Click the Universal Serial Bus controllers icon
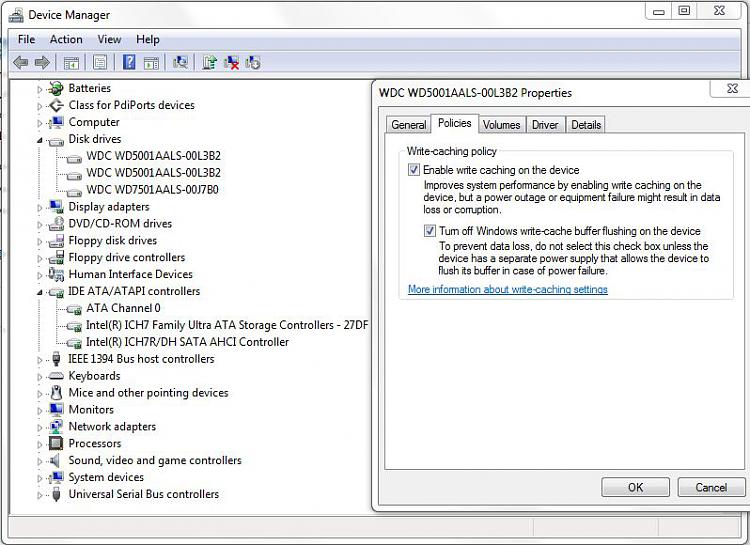The image size is (750, 545). click(56, 494)
